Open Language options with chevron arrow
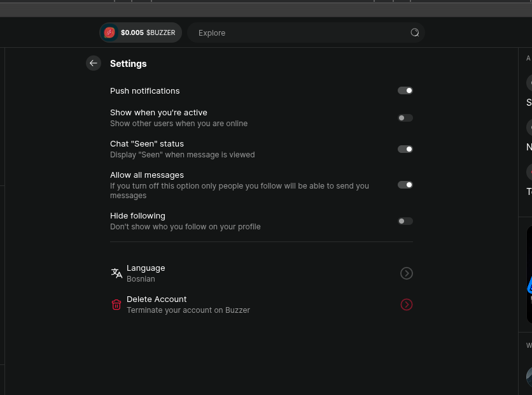Image resolution: width=532 pixels, height=395 pixels. pyautogui.click(x=406, y=273)
